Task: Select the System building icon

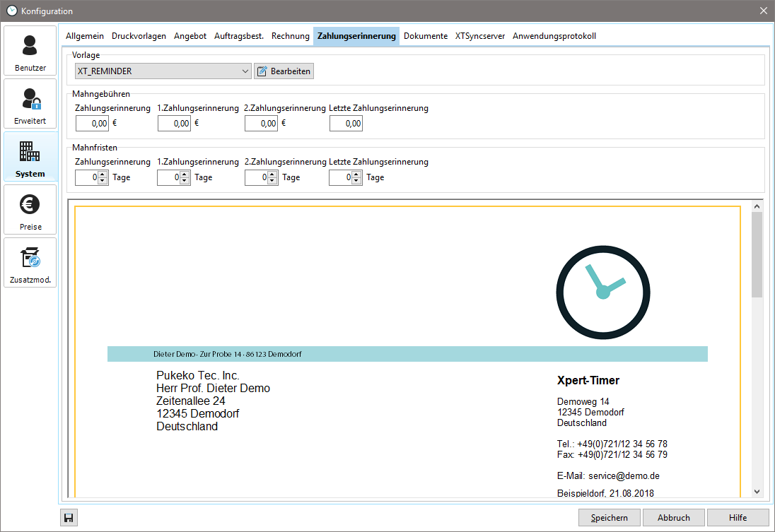Action: pyautogui.click(x=30, y=157)
